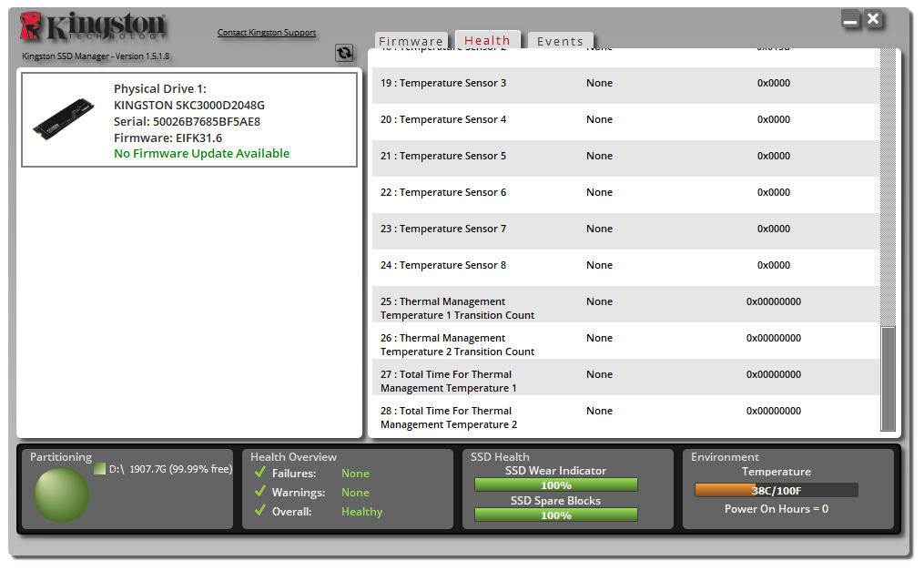The image size is (924, 571).
Task: Click the Version 1.5.1.8 label
Action: coord(142,56)
